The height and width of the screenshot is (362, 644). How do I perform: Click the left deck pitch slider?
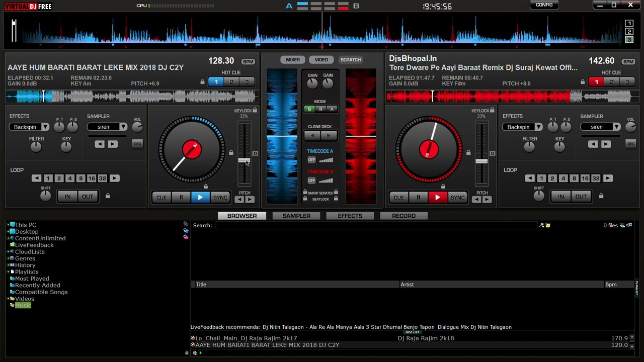point(244,160)
